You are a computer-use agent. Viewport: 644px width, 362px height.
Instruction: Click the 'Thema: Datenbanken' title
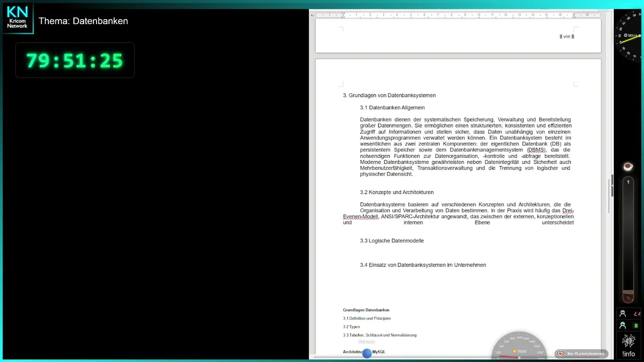tap(84, 21)
